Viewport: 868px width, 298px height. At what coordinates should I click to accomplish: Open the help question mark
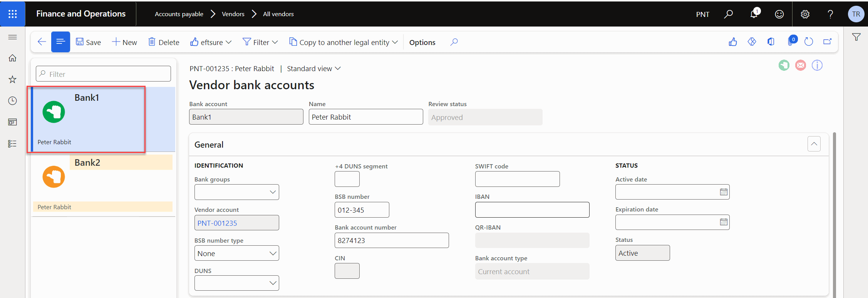point(830,14)
